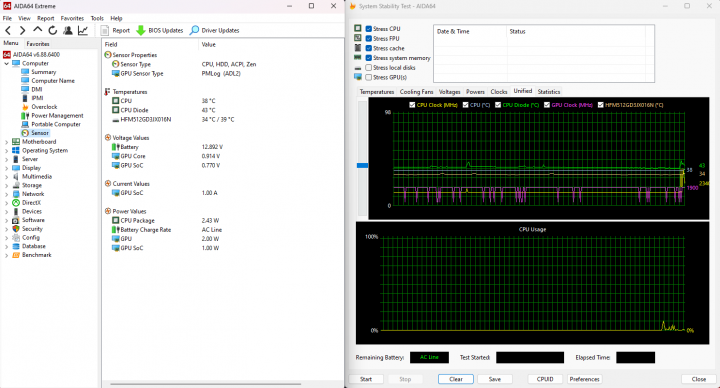Image resolution: width=720 pixels, height=388 pixels.
Task: Expand the Storage tree node
Action: pos(6,186)
